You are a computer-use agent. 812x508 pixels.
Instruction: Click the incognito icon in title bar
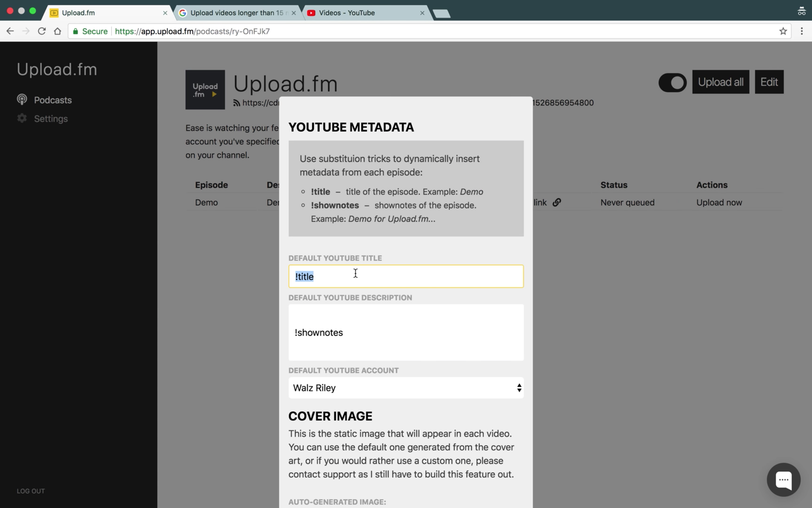click(x=801, y=11)
